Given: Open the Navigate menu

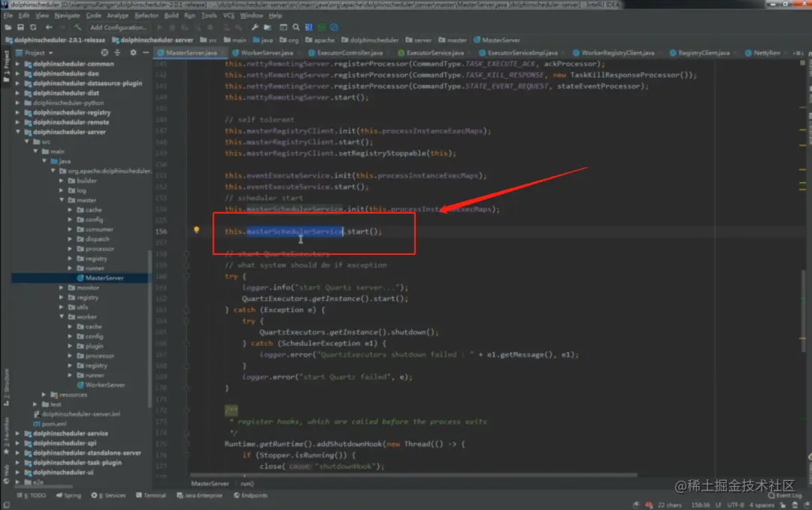Looking at the screenshot, I should [x=67, y=16].
